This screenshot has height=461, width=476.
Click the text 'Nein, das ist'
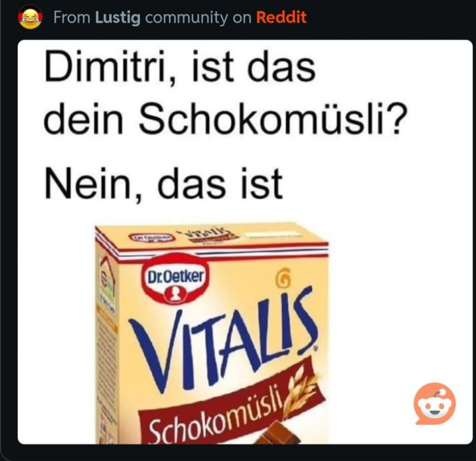pos(164,183)
